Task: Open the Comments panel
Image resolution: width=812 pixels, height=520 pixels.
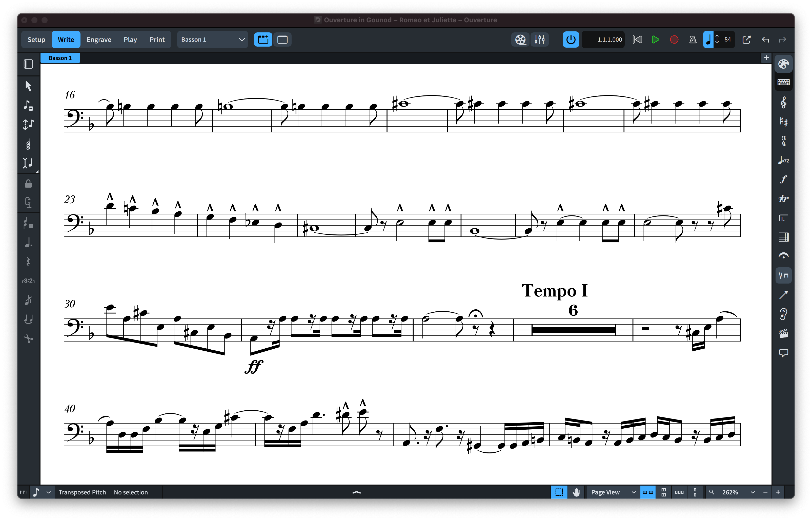Action: pyautogui.click(x=783, y=353)
